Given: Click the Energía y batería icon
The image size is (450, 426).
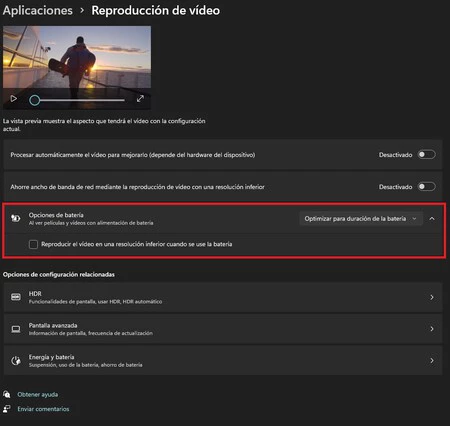Looking at the screenshot, I should tap(16, 361).
